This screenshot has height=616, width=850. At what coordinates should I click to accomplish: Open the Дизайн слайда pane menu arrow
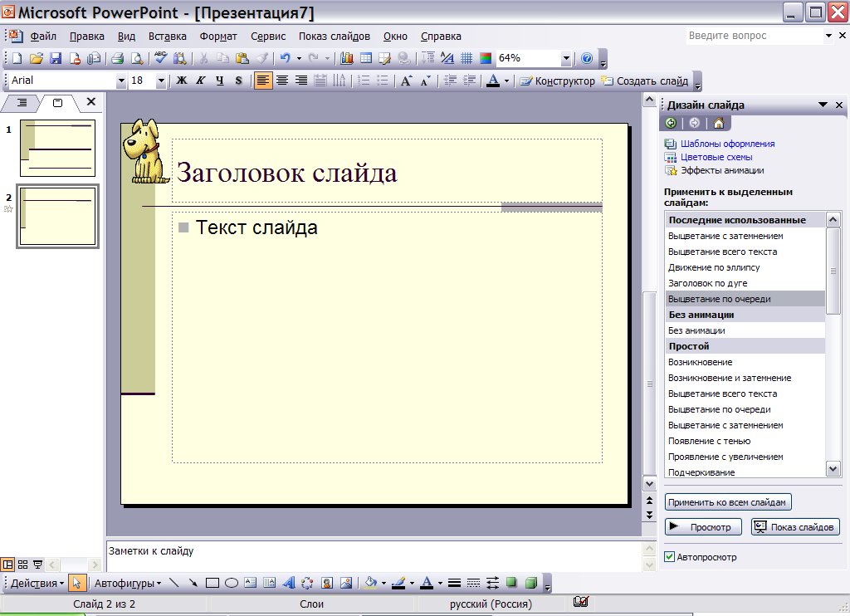pyautogui.click(x=823, y=105)
